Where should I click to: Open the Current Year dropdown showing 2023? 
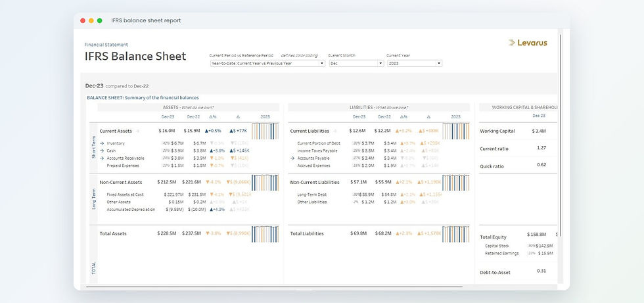click(x=415, y=64)
